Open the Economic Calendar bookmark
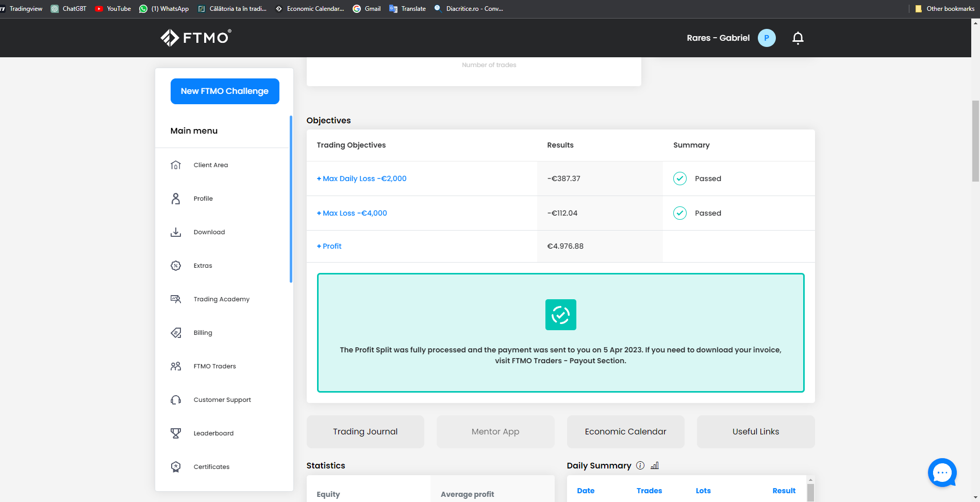 click(x=310, y=9)
